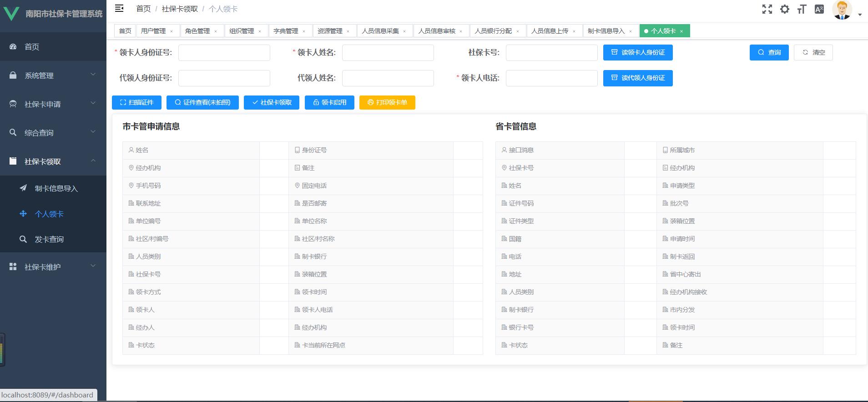Screen dimensions: 868x402
Task: Click the 社保卡领取 blue button
Action: coord(272,102)
